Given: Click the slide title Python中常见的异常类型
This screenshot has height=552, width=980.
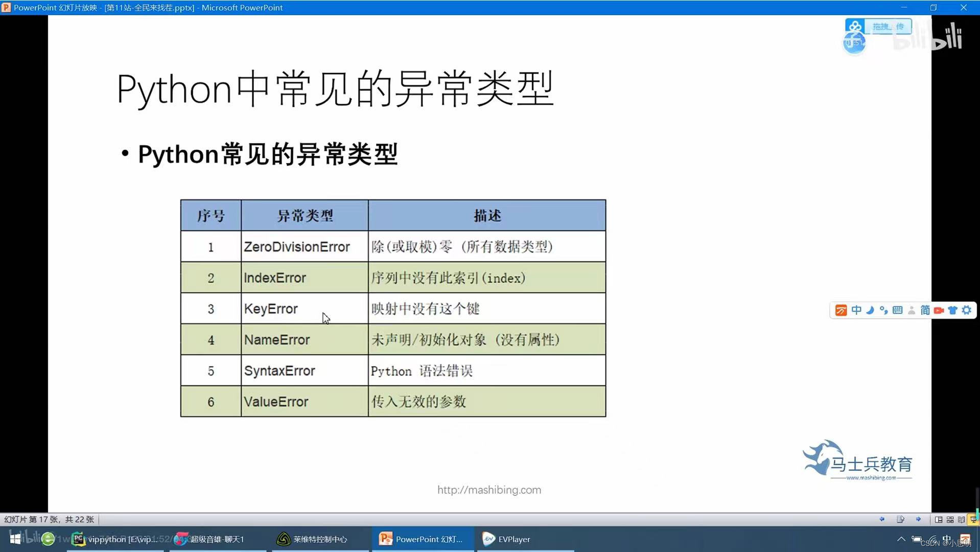Looking at the screenshot, I should 335,89.
